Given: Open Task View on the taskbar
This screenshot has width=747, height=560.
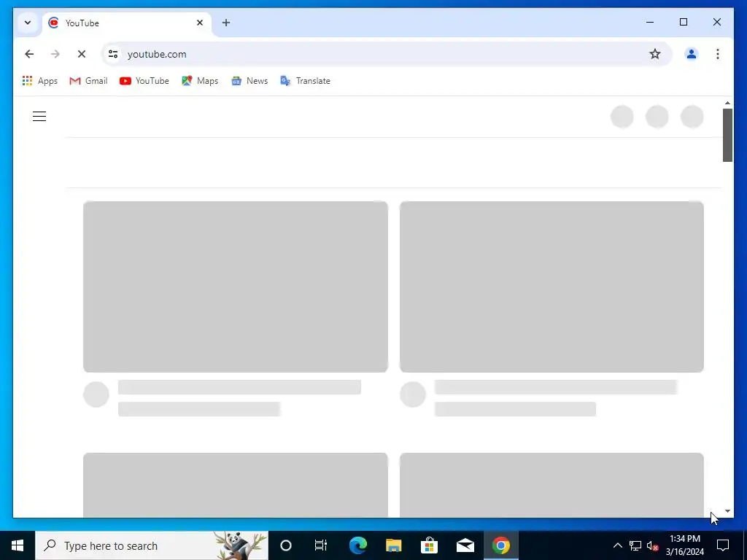Looking at the screenshot, I should point(321,545).
